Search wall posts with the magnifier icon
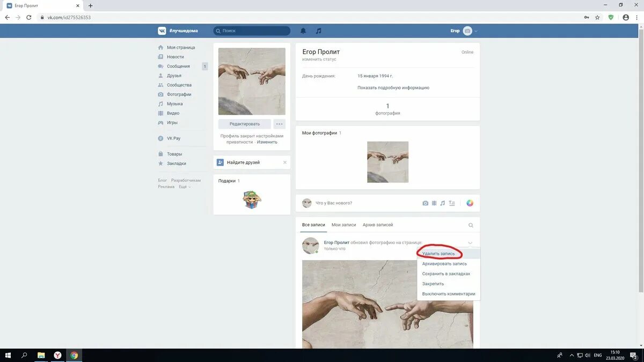This screenshot has height=362, width=644. [x=471, y=226]
